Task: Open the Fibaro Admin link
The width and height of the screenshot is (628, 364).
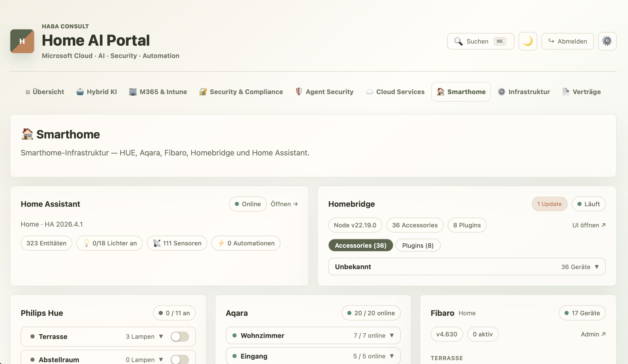Action: [x=593, y=334]
